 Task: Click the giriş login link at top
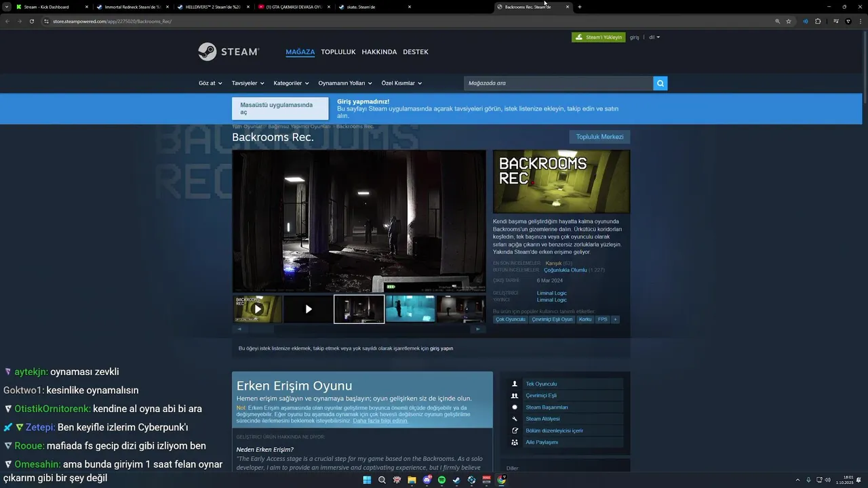point(634,37)
